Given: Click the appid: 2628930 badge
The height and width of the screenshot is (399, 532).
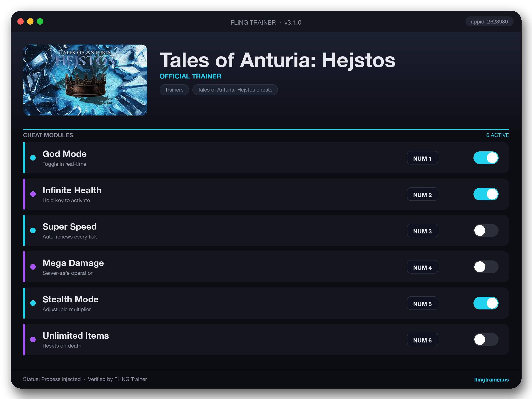Looking at the screenshot, I should tap(489, 22).
